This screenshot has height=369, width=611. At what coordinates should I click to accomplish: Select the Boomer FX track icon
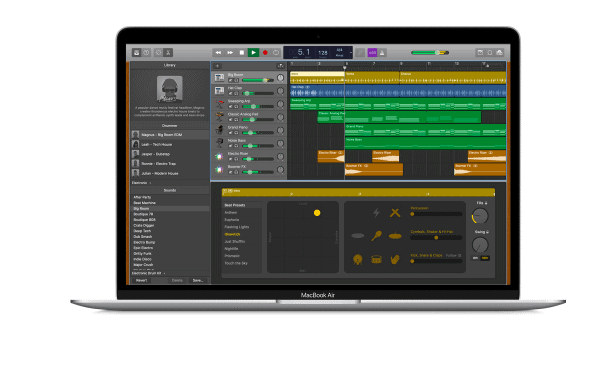(219, 169)
